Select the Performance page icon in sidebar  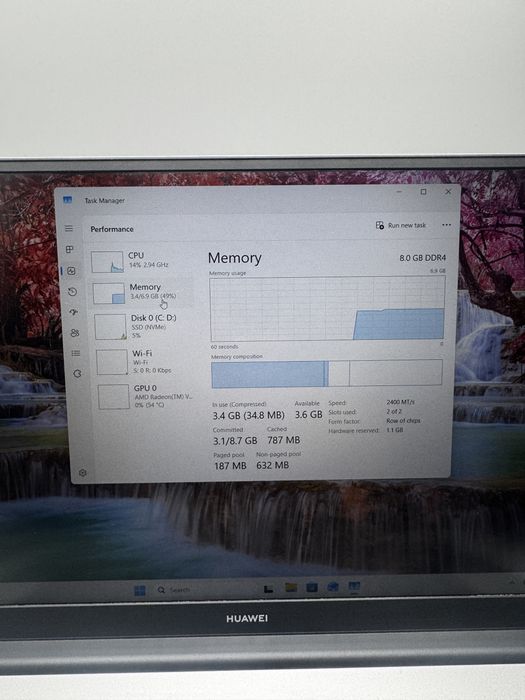71,271
